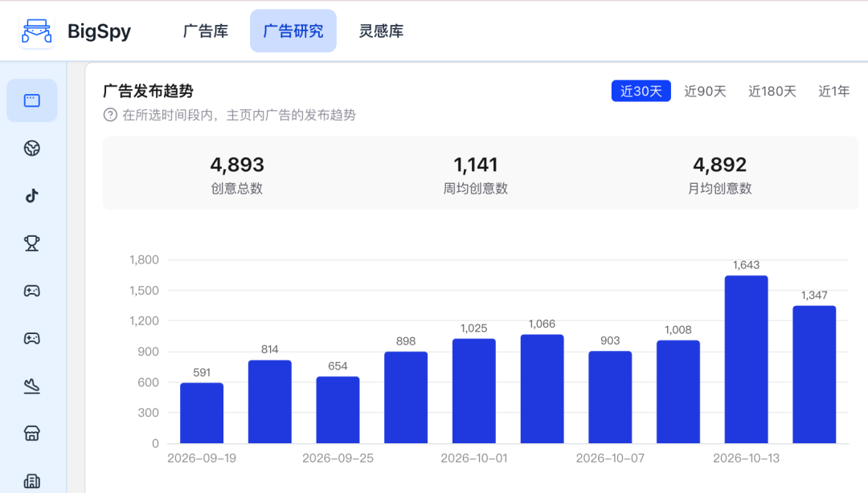This screenshot has height=493, width=868.
Task: Click the 2026-09-19 axis date
Action: pos(202,458)
